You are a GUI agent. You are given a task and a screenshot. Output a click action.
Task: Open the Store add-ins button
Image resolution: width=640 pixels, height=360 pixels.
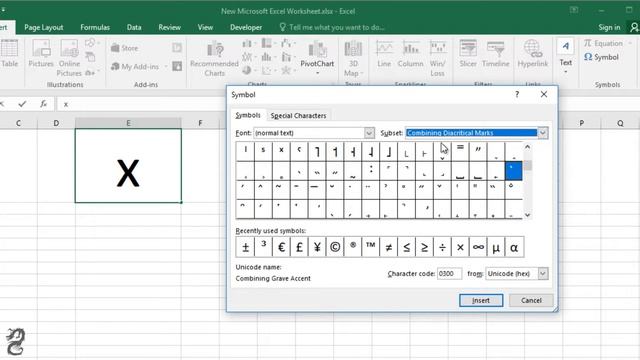click(124, 48)
